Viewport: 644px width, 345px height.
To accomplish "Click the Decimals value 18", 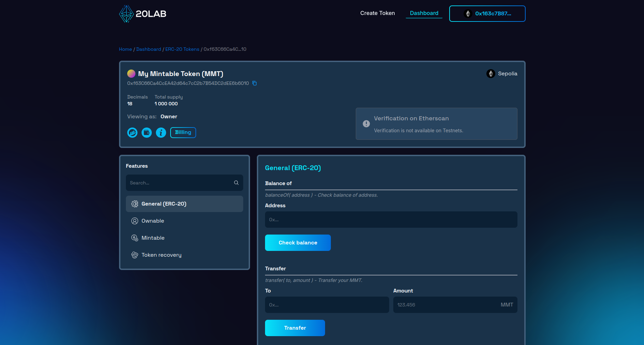I will pos(130,104).
